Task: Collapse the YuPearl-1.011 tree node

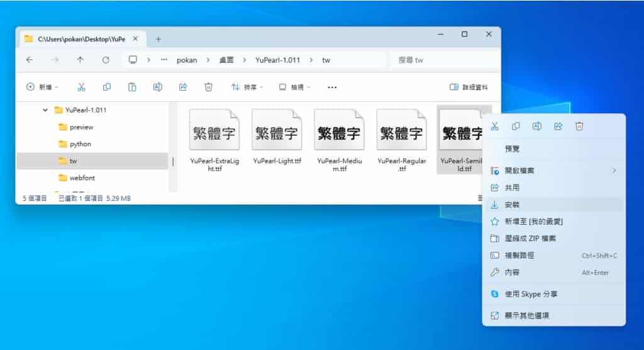Action: pos(45,110)
